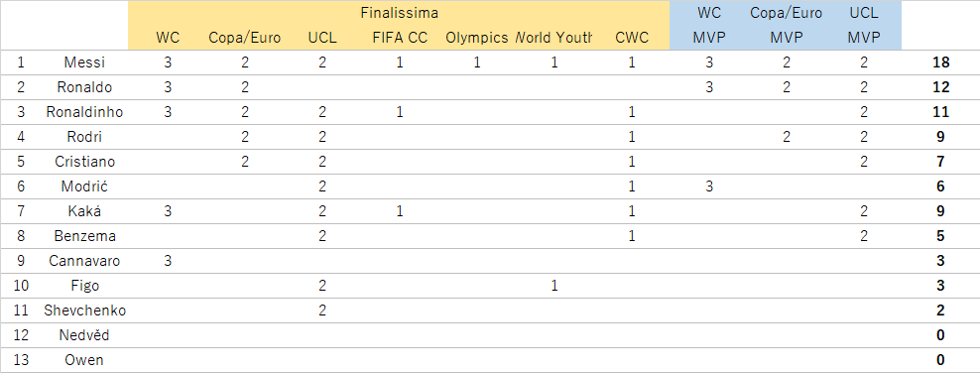Screen dimensions: 980x373
Task: Click the CWC column header
Action: (x=631, y=38)
